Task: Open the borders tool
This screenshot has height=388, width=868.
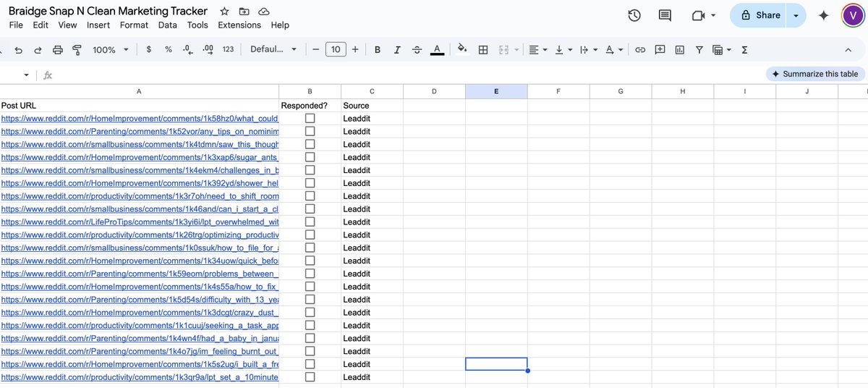Action: [483, 50]
